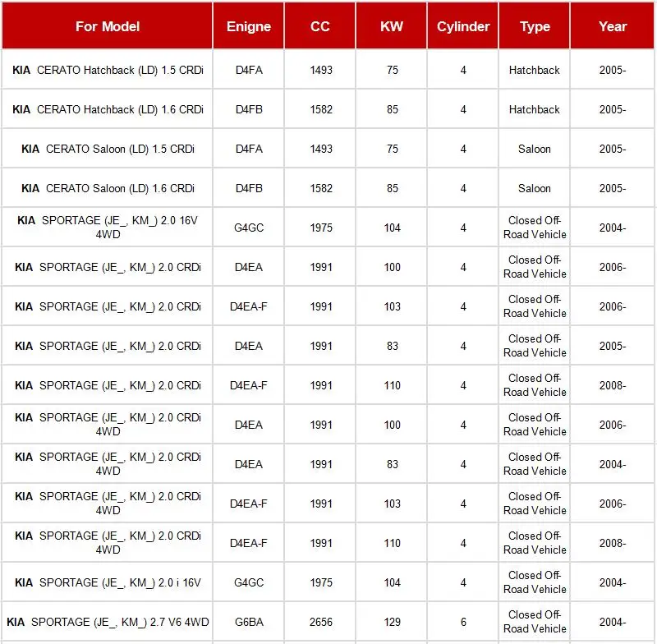
Task: Click the 'Type' column header
Action: pyautogui.click(x=535, y=26)
